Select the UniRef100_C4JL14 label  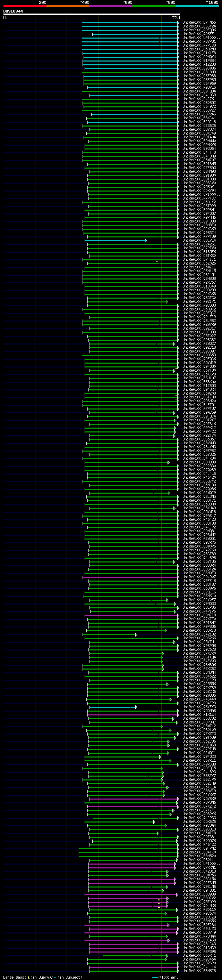coord(199,967)
